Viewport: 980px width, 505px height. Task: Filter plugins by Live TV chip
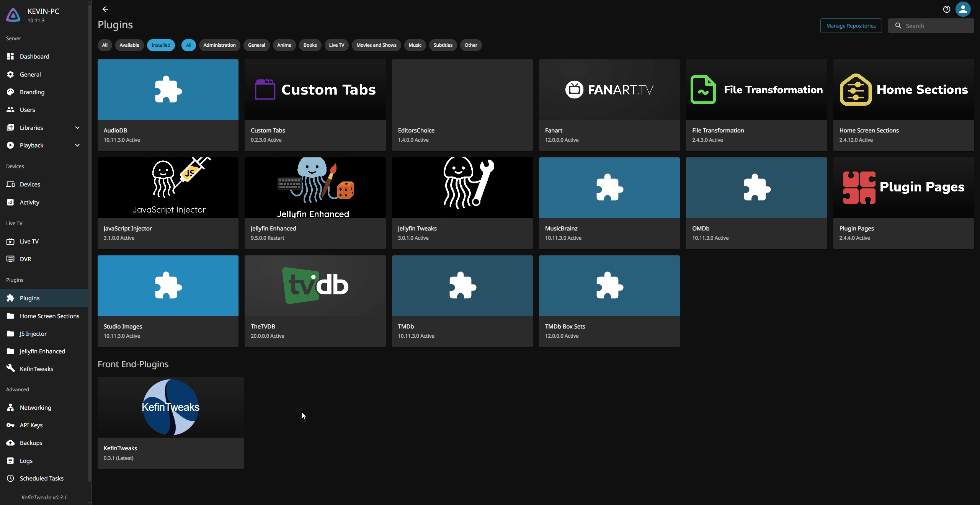click(336, 45)
